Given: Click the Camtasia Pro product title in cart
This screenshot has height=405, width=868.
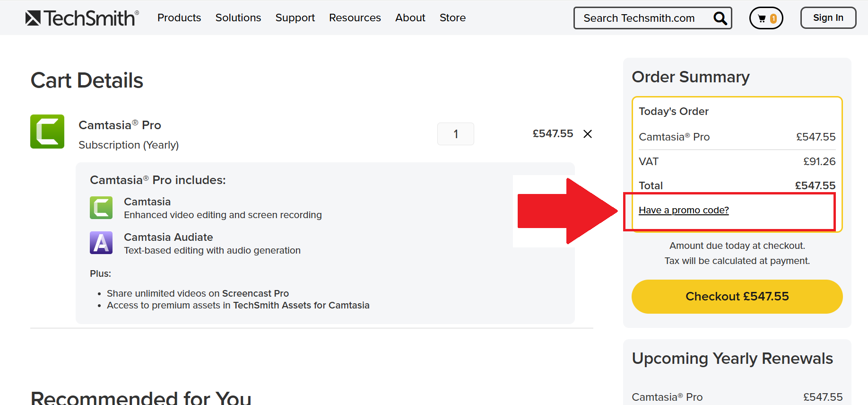Looking at the screenshot, I should (x=120, y=125).
